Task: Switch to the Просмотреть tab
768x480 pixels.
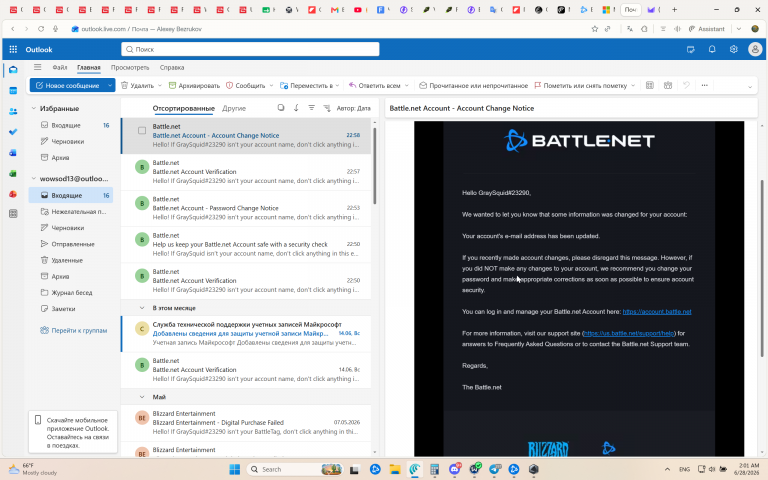Action: pyautogui.click(x=130, y=68)
